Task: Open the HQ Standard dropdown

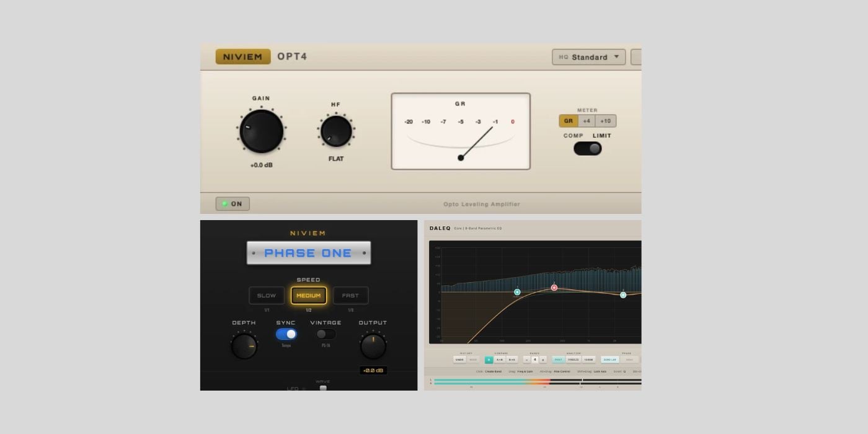Action: click(588, 57)
